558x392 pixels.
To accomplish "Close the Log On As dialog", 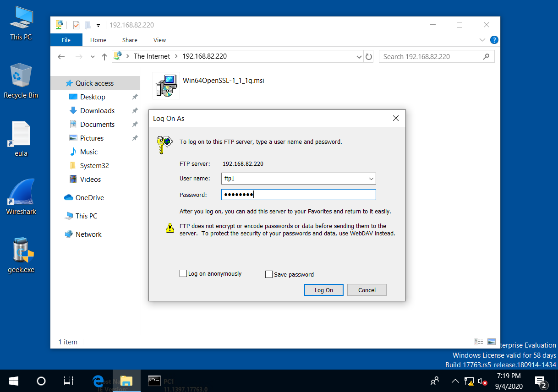I will (x=396, y=118).
